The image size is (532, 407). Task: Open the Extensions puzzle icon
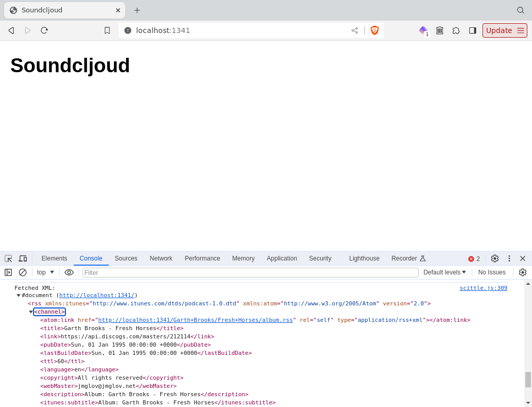tap(456, 30)
